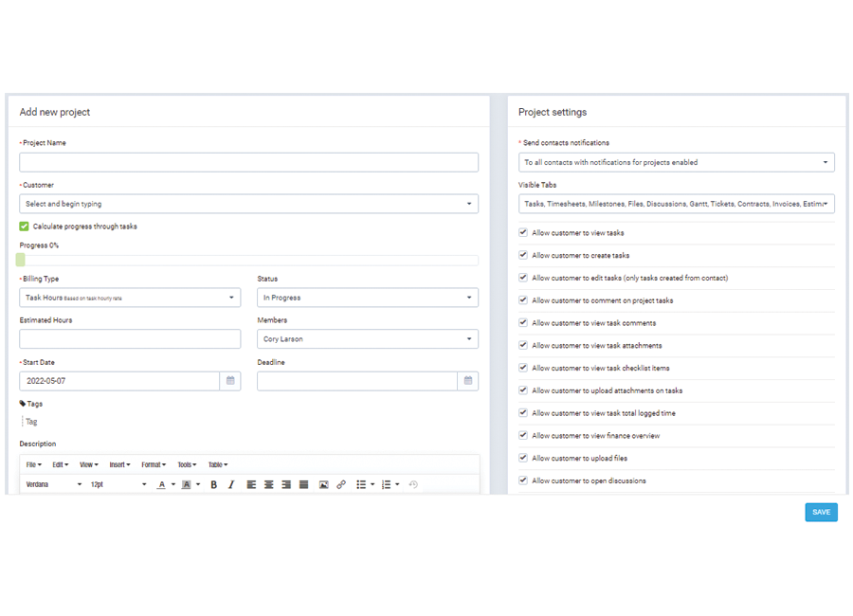Image resolution: width=853 pixels, height=616 pixels.
Task: Open the Deadline calendar picker
Action: (467, 381)
